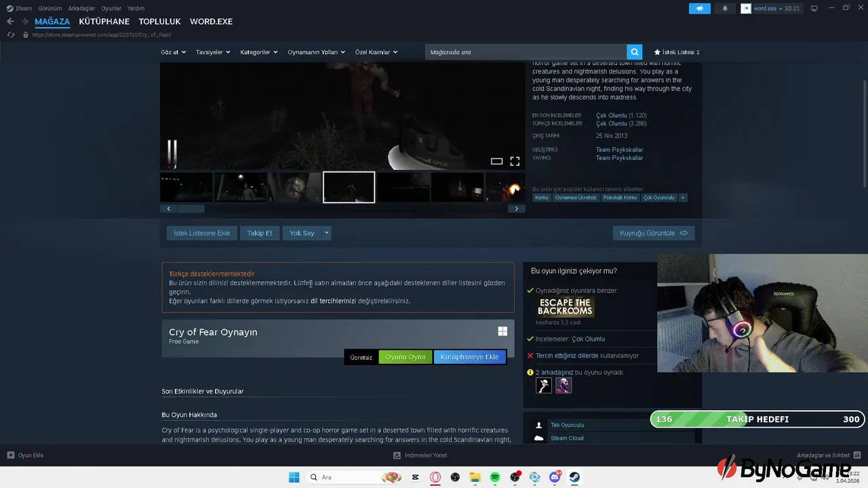Open the Steam Cloud feature link
The height and width of the screenshot is (488, 868).
point(567,439)
